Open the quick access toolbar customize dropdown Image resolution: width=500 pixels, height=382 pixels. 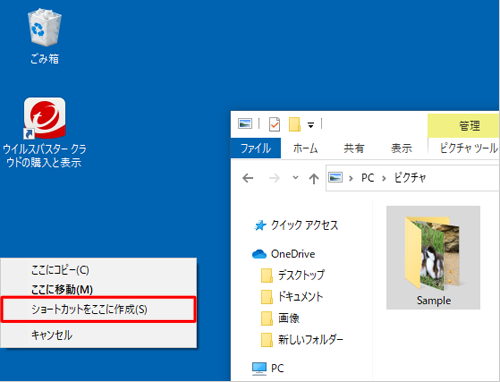pyautogui.click(x=311, y=125)
